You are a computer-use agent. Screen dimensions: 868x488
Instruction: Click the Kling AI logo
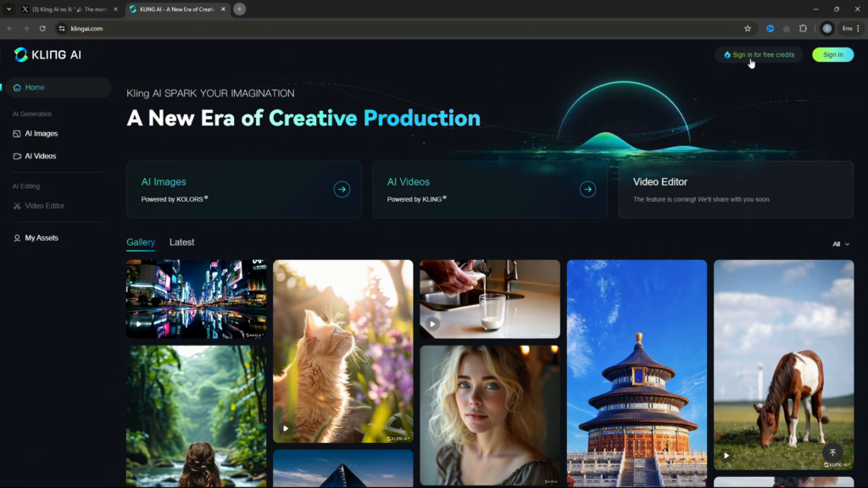click(x=47, y=55)
